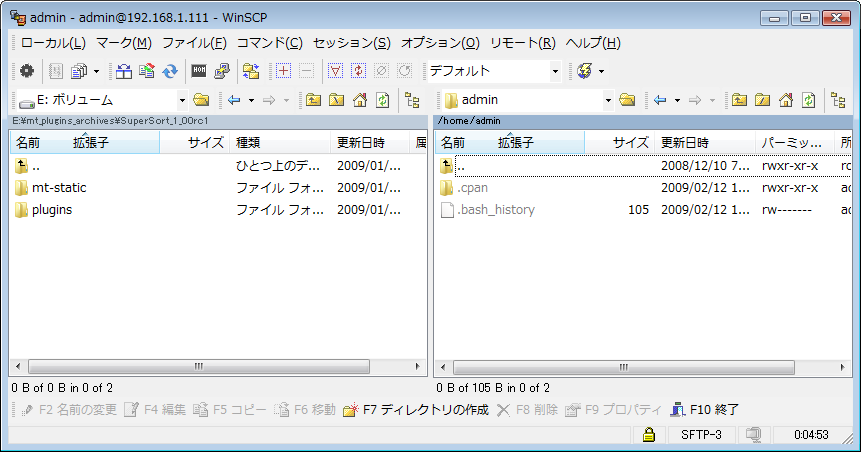Go back in remote panel
The height and width of the screenshot is (452, 861).
pyautogui.click(x=660, y=100)
